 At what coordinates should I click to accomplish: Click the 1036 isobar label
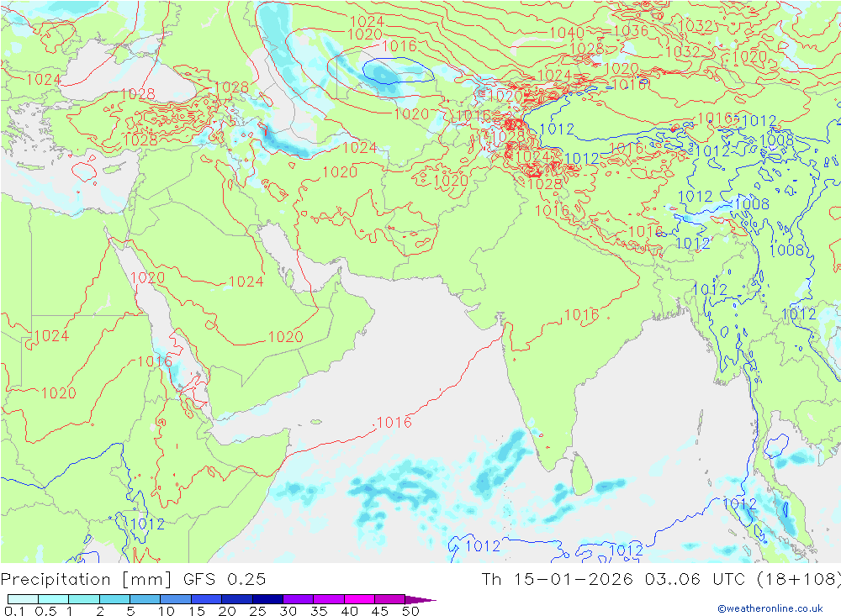tap(631, 30)
